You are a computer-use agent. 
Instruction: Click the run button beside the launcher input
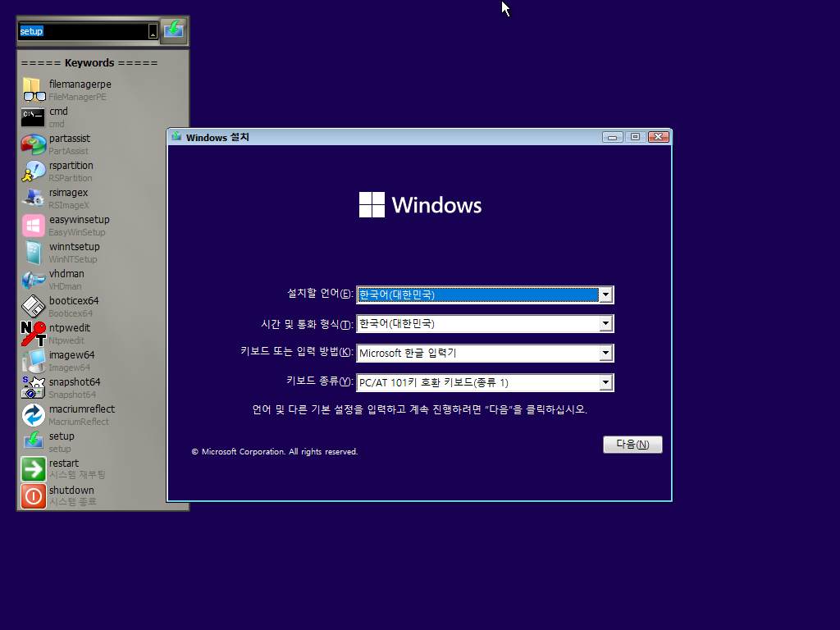click(174, 30)
